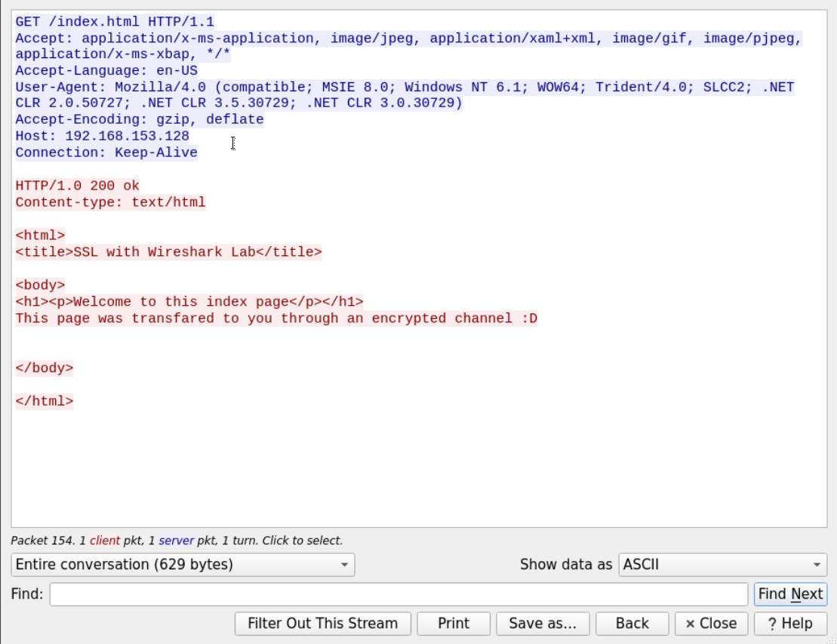Click the Save as... button
Image resolution: width=837 pixels, height=644 pixels.
click(x=543, y=624)
